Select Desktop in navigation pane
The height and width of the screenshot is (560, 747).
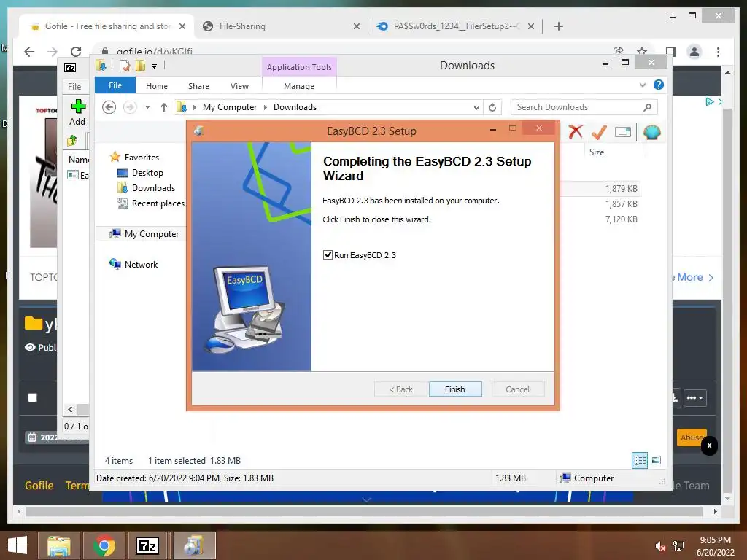147,172
